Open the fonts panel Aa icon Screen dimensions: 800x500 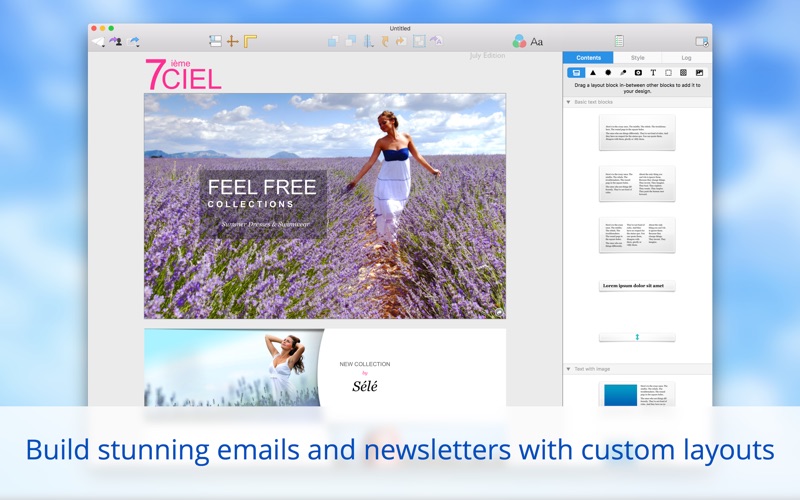(x=537, y=42)
